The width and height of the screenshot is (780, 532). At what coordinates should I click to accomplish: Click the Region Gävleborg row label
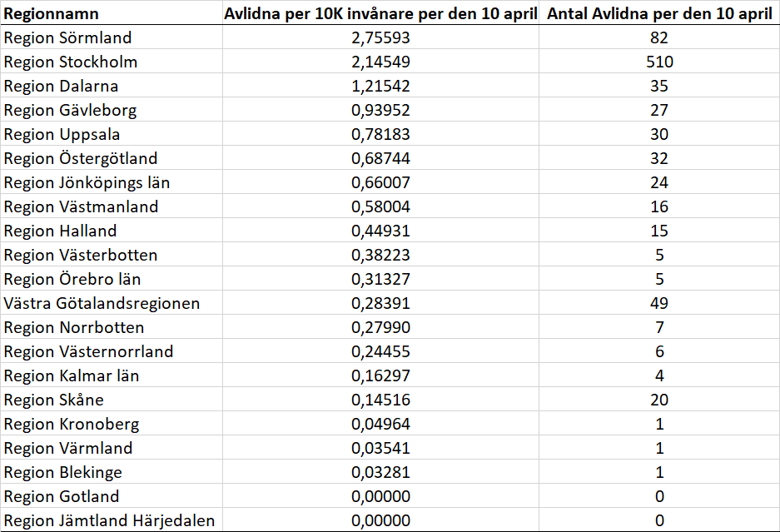click(71, 110)
